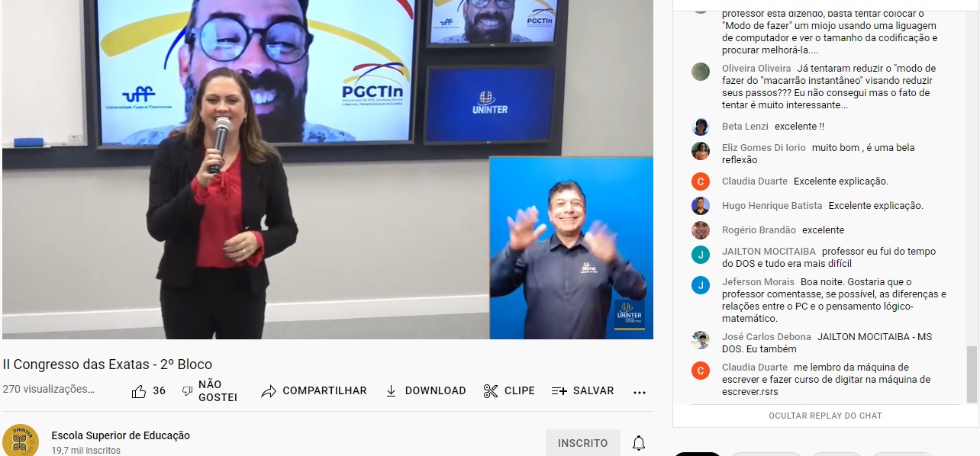980x456 pixels.
Task: Save video to playlist with SALVAR
Action: pyautogui.click(x=582, y=391)
